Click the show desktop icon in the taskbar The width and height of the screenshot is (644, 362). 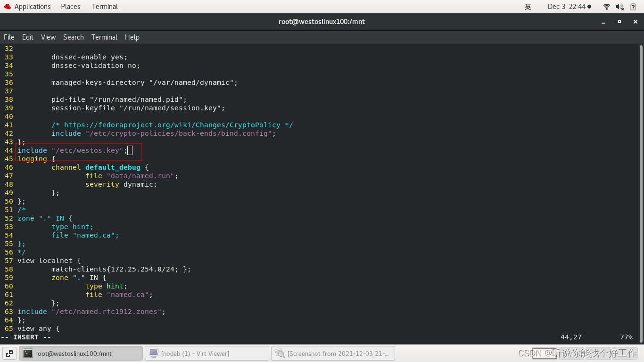click(x=9, y=354)
